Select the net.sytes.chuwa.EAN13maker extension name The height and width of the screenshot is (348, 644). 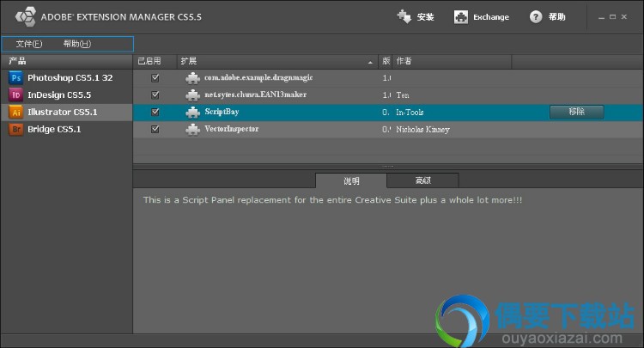256,95
